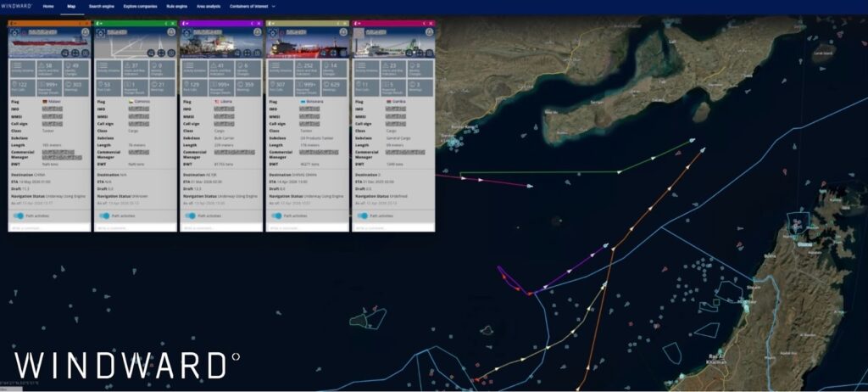Open alert bell on Botswana-flagged vessel card
The height and width of the screenshot is (392, 868).
point(343,32)
